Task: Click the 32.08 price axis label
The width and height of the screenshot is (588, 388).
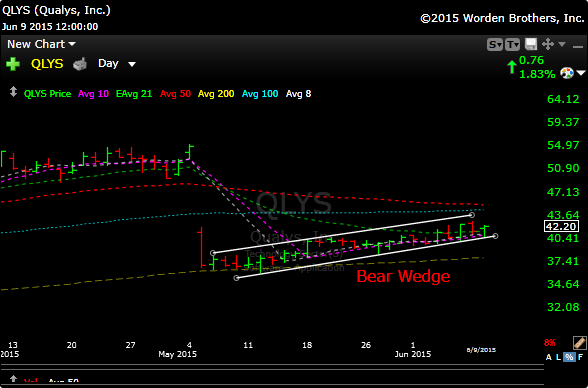Action: point(563,307)
